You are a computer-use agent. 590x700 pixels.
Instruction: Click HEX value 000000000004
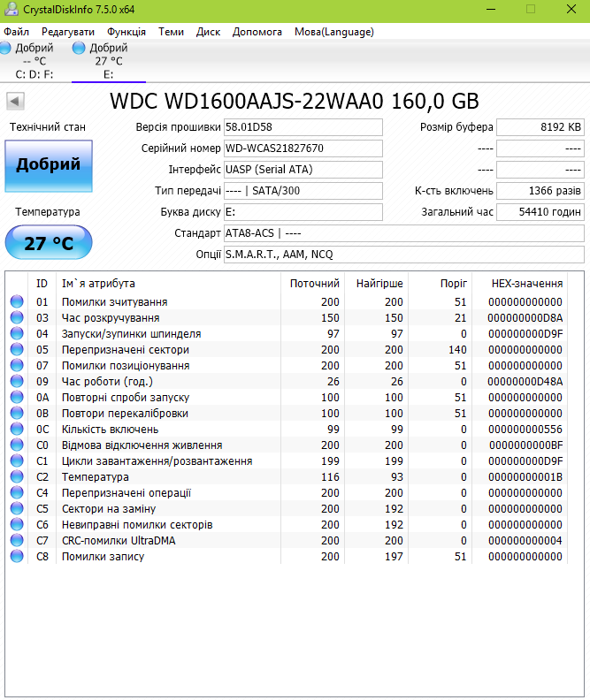click(x=525, y=541)
